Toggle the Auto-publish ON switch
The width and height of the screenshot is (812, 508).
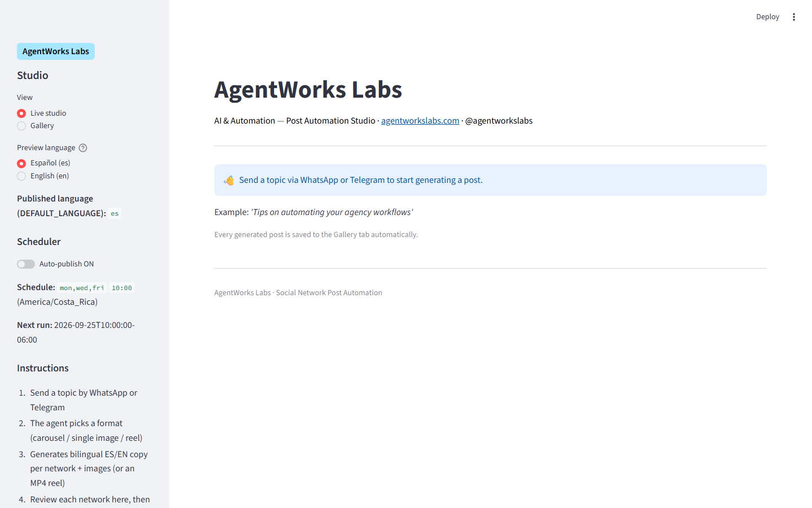point(26,264)
